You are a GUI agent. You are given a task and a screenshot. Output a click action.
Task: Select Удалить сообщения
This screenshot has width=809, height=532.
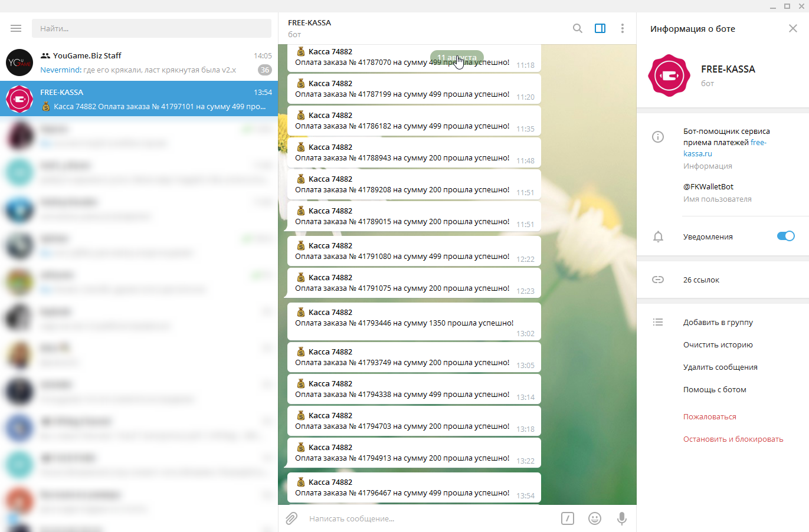click(x=720, y=367)
